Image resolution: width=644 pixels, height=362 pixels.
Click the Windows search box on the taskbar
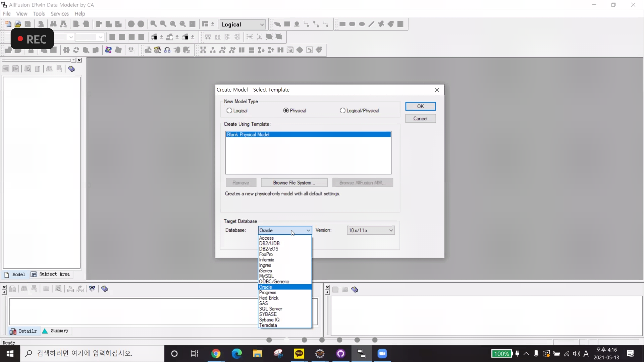pos(92,353)
